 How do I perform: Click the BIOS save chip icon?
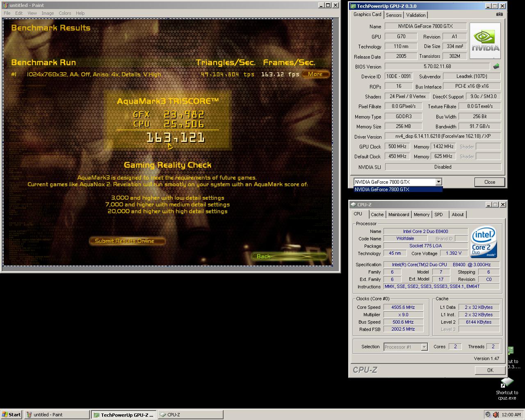tap(496, 66)
